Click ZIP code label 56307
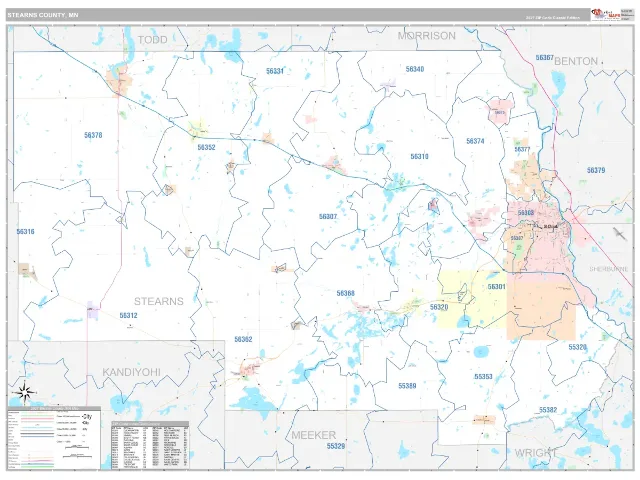Viewport: 640px width, 480px height. coord(328,217)
